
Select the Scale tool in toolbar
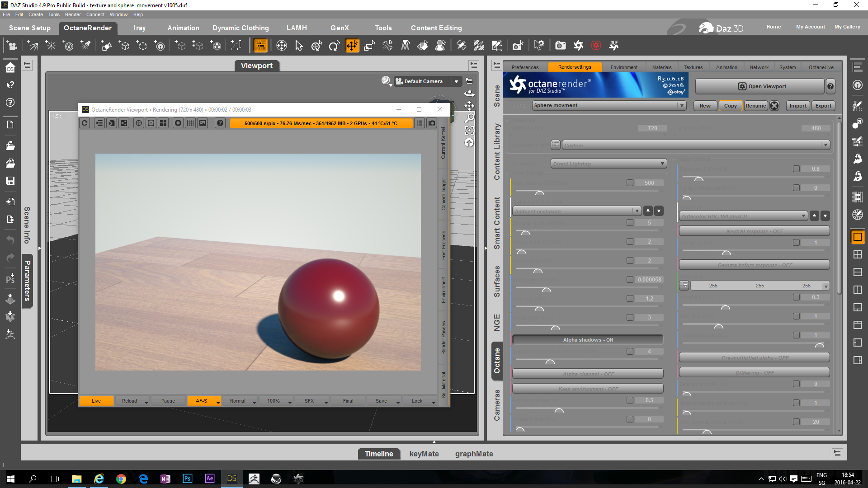370,46
